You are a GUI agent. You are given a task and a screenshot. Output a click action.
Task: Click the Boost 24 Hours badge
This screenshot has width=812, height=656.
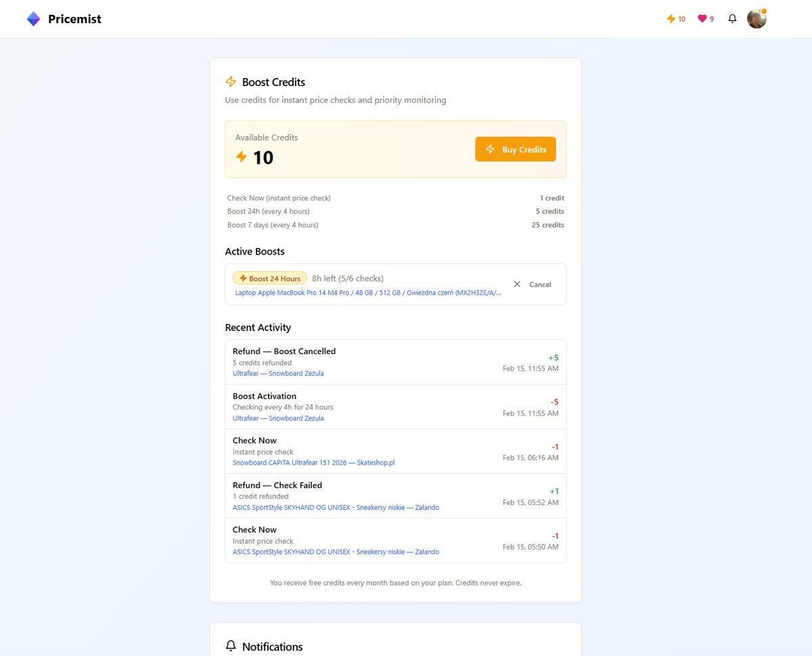(x=270, y=278)
